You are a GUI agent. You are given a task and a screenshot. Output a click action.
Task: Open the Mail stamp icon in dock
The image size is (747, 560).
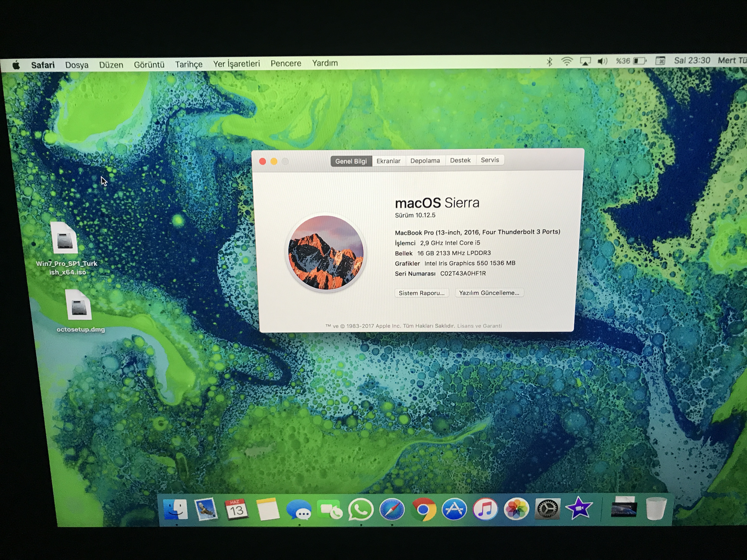[x=206, y=509]
